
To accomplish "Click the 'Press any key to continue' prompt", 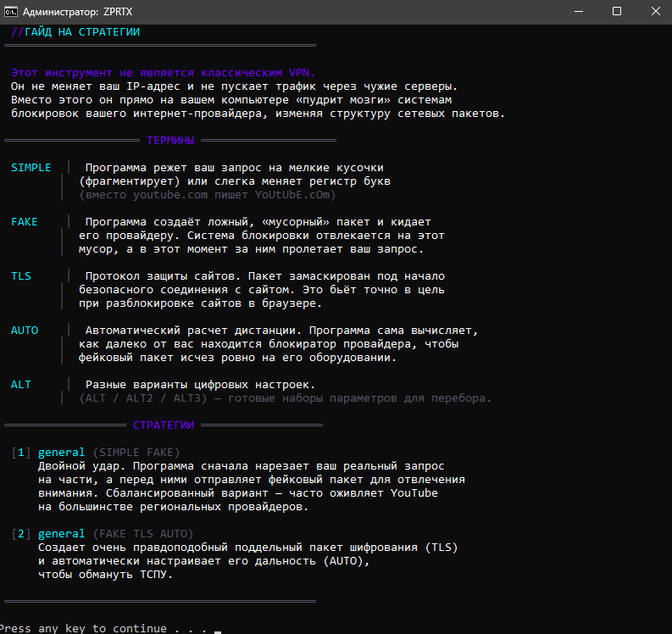I will click(x=103, y=628).
